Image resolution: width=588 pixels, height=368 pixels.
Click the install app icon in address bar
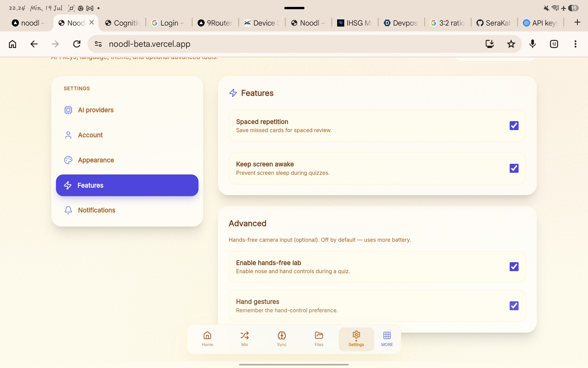pyautogui.click(x=489, y=44)
